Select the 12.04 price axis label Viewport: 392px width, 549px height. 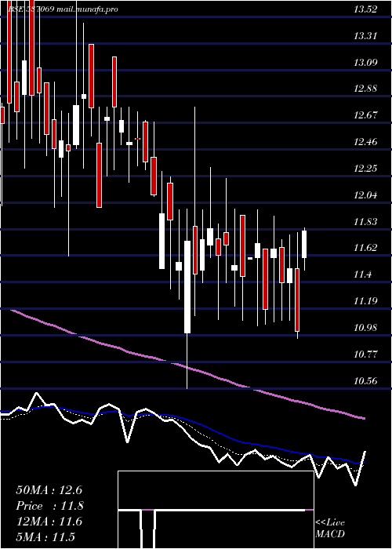coord(365,195)
